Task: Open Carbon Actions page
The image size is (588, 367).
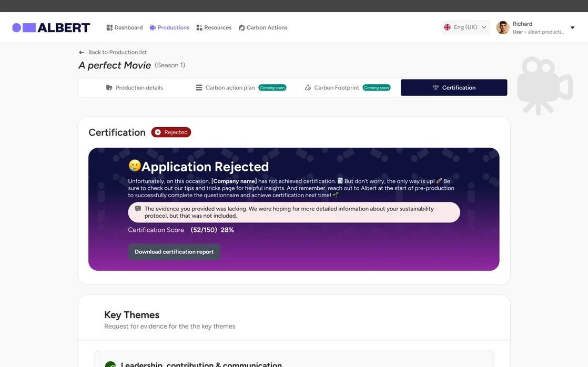Action: coord(263,27)
